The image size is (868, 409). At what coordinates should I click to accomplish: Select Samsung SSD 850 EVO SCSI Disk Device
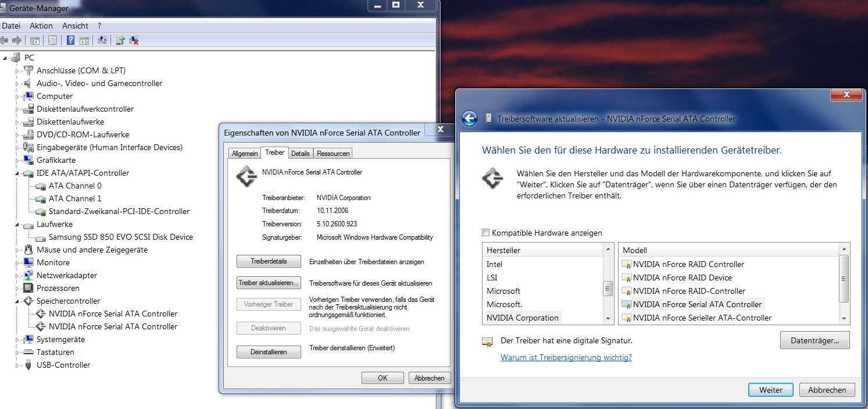tap(120, 237)
